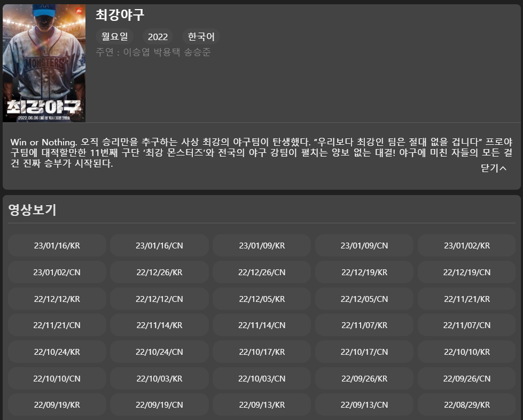523x420 pixels.
Task: Choose episode 22/10/24/CN
Action: point(159,352)
